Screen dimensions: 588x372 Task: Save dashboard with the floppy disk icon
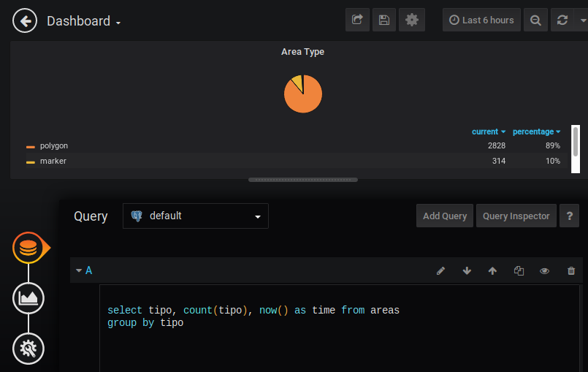tap(384, 20)
